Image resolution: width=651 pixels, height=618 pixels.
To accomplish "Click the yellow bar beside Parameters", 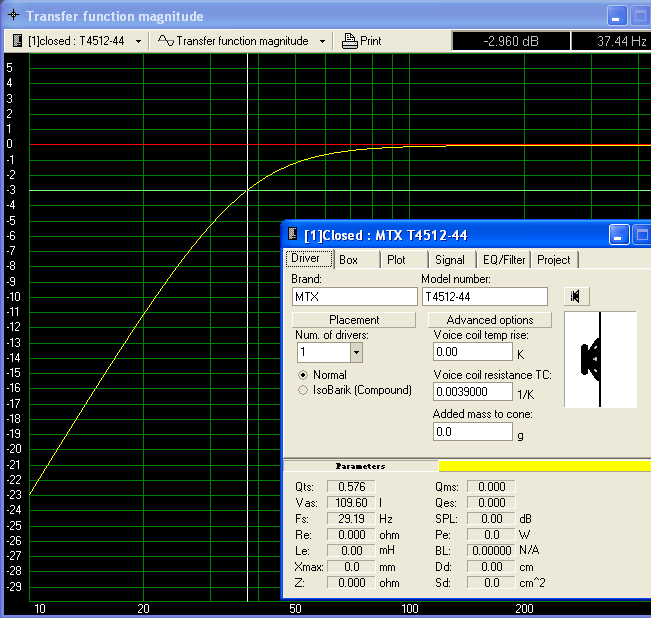I will (545, 466).
